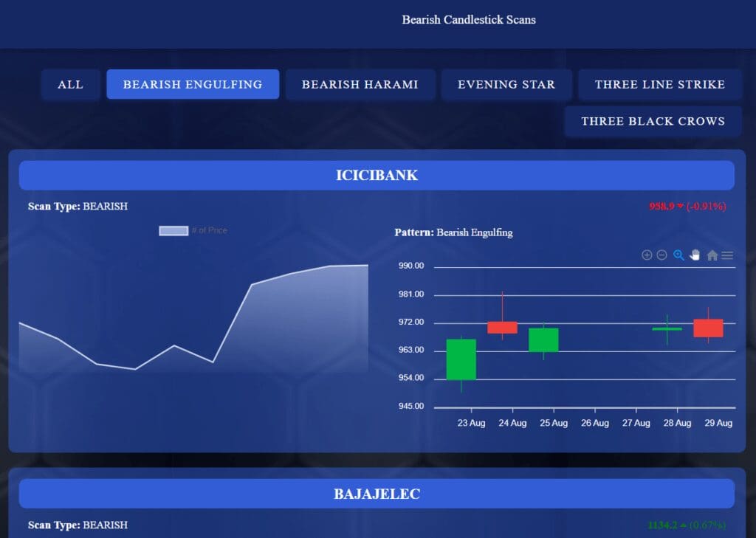Click BAJAJELEC price 1134.2 change text
756x538 pixels.
[687, 525]
